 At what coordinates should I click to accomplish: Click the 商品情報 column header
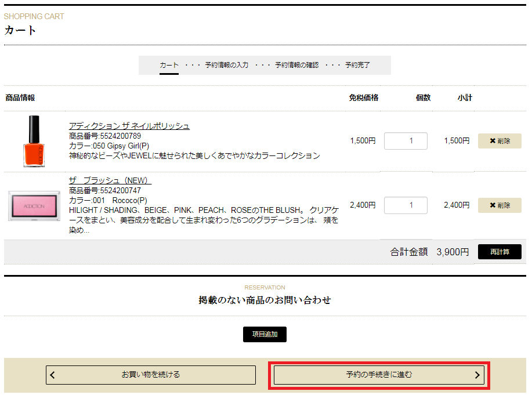click(20, 97)
